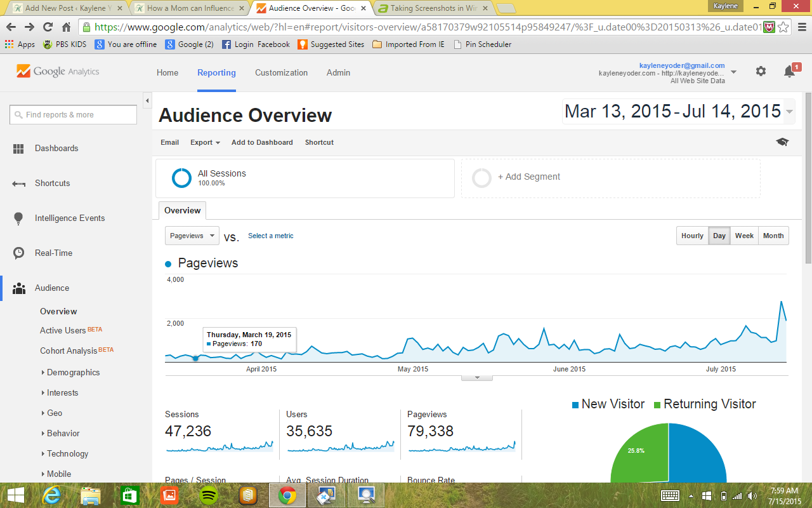The image size is (812, 508).
Task: Select the Week graph interval
Action: pos(744,236)
